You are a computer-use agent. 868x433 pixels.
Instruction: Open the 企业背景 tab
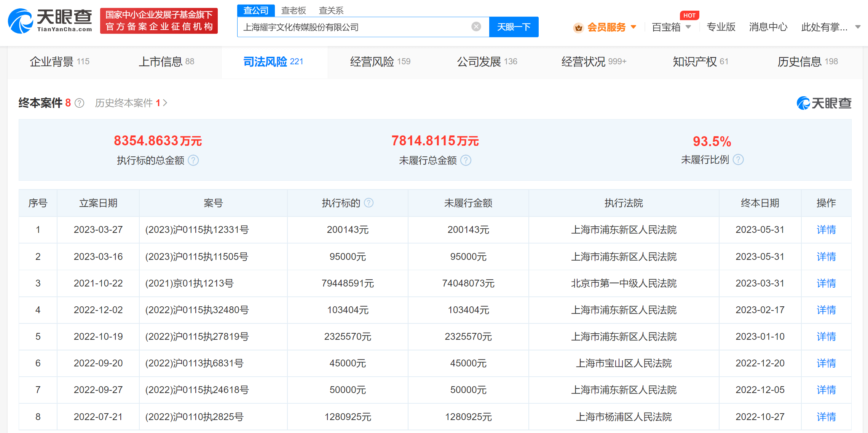pos(60,62)
